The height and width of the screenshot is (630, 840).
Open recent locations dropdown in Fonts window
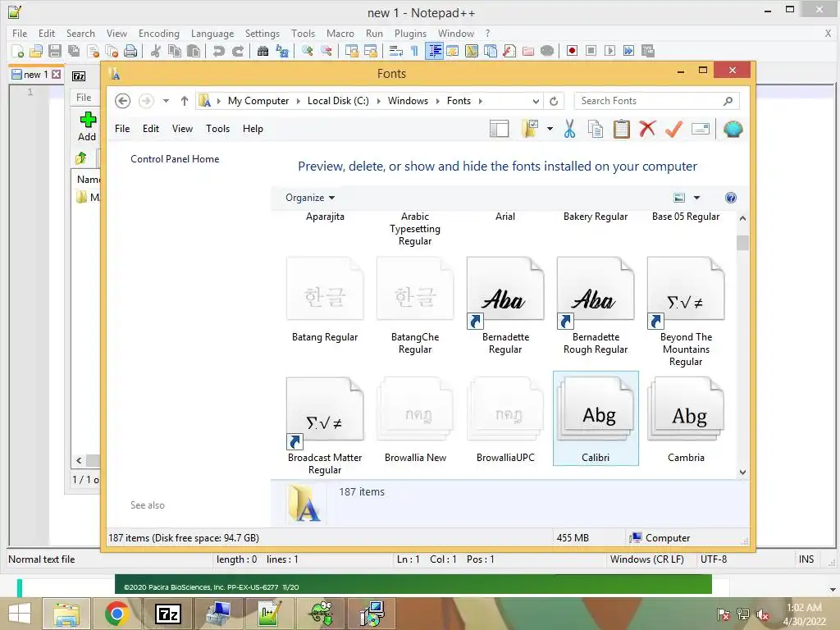(x=166, y=101)
